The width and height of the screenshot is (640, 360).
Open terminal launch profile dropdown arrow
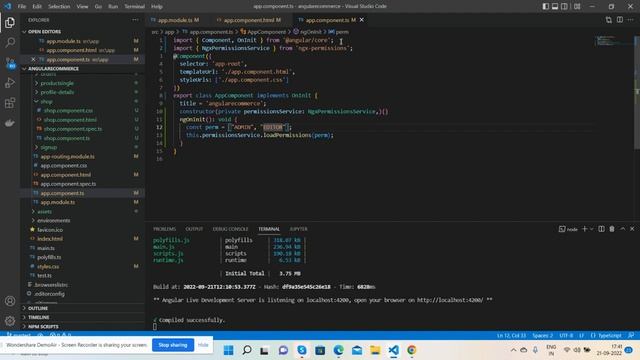(591, 229)
